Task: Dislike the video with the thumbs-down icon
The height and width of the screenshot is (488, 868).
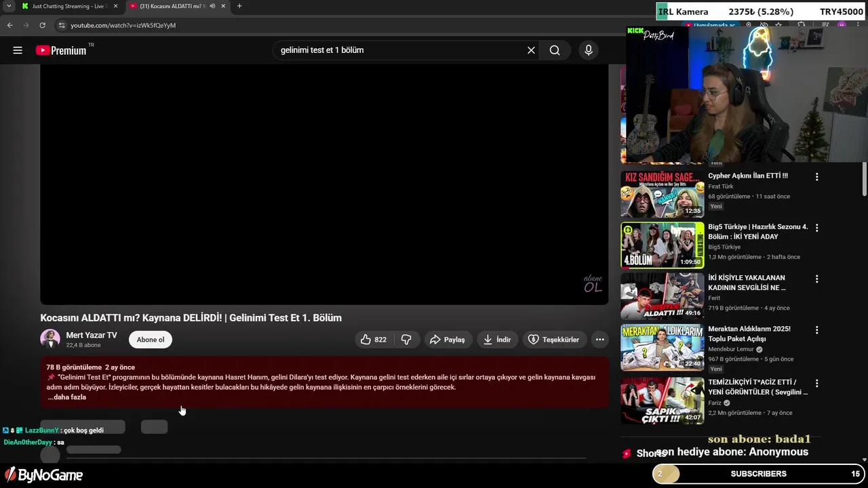Action: click(x=406, y=340)
